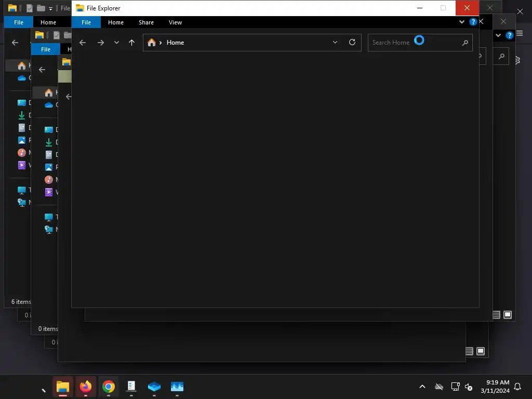Viewport: 532px width, 399px height.
Task: Open quick access toolbar dropdown in rearmost window
Action: click(50, 8)
